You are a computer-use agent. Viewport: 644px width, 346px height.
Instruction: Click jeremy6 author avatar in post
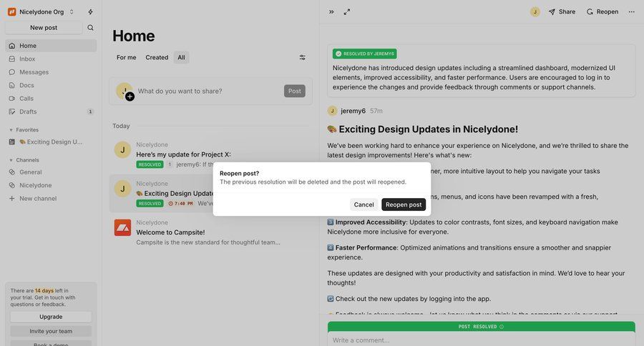pos(332,111)
